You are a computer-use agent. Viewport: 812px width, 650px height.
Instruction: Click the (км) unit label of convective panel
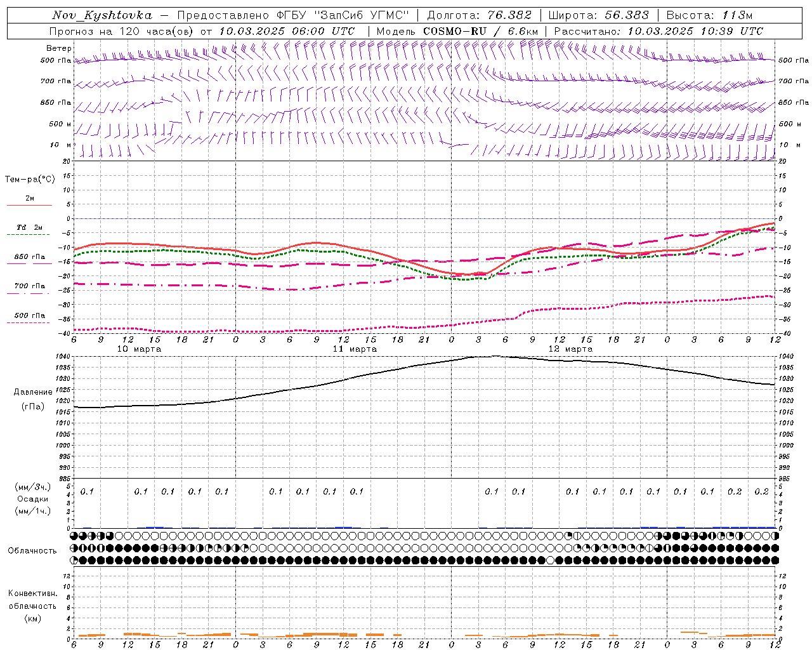(33, 618)
